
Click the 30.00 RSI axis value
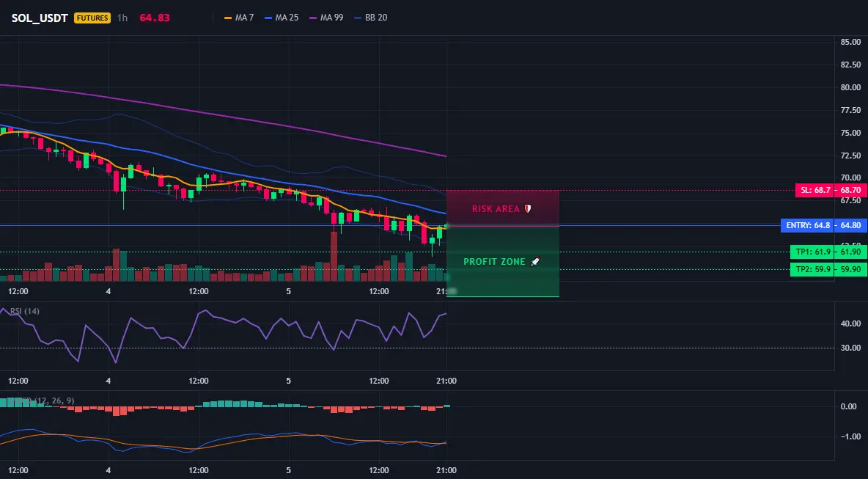(x=850, y=348)
